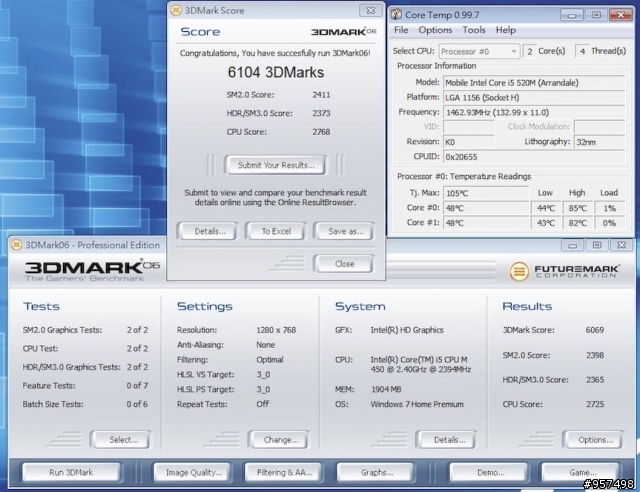Click the Futuremark Corporation logo
This screenshot has height=492, width=640.
coord(564,271)
